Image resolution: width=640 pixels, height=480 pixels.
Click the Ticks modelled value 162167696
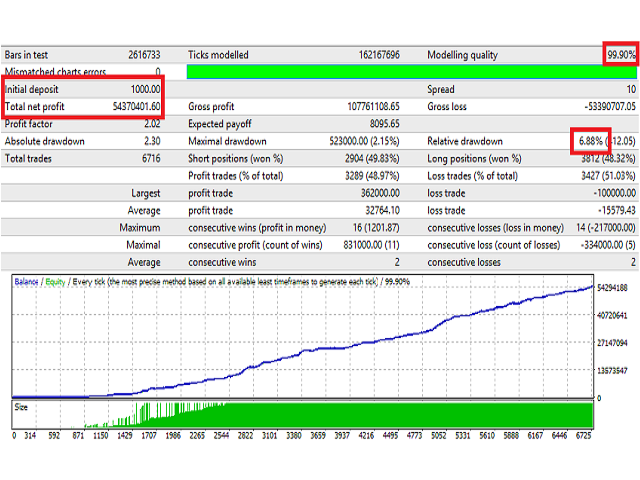click(379, 55)
